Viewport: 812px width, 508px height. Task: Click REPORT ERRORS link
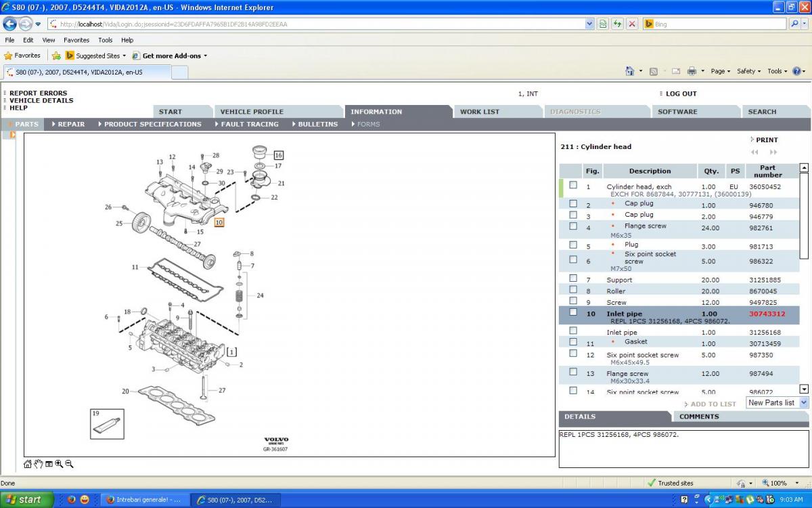click(x=38, y=93)
